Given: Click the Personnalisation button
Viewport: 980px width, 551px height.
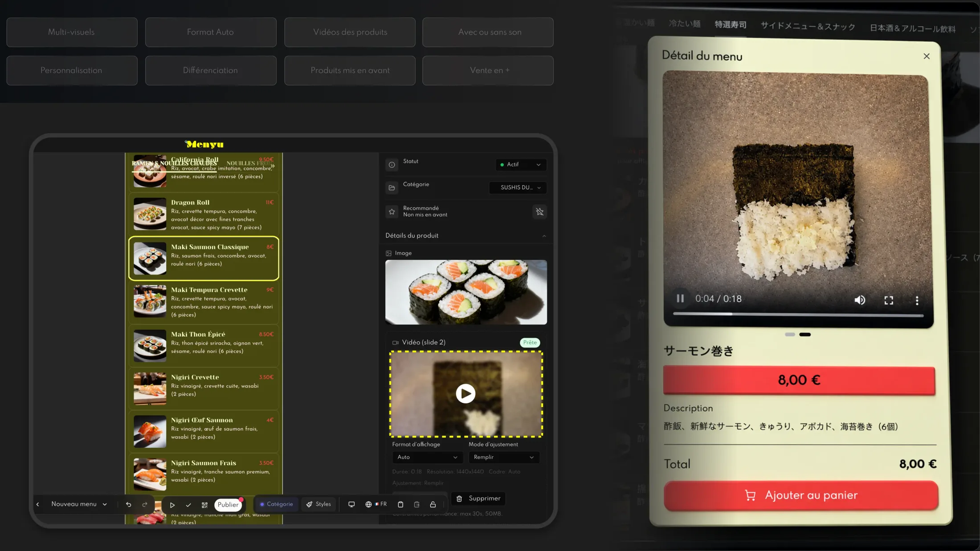Looking at the screenshot, I should [x=72, y=70].
